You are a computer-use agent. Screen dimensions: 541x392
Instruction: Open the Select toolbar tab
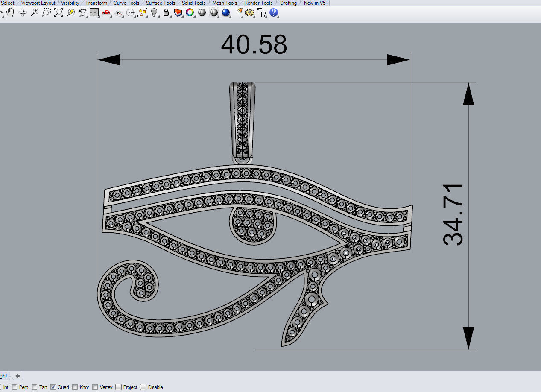pos(8,3)
